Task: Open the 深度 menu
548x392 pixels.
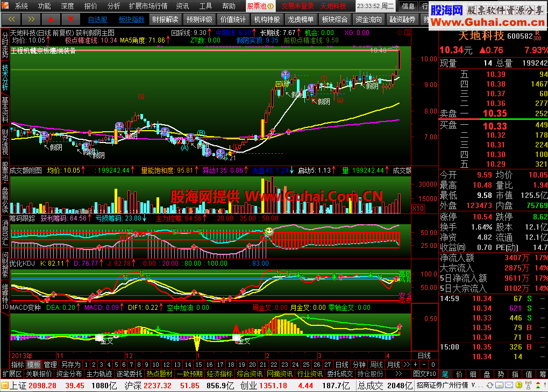Action: click(x=67, y=6)
